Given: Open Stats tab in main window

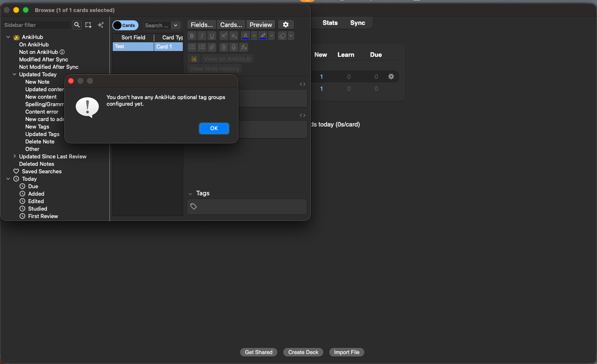Looking at the screenshot, I should point(330,23).
